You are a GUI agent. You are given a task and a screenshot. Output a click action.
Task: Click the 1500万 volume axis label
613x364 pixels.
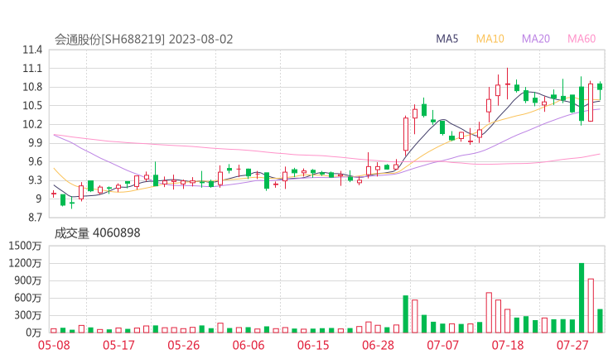point(25,246)
